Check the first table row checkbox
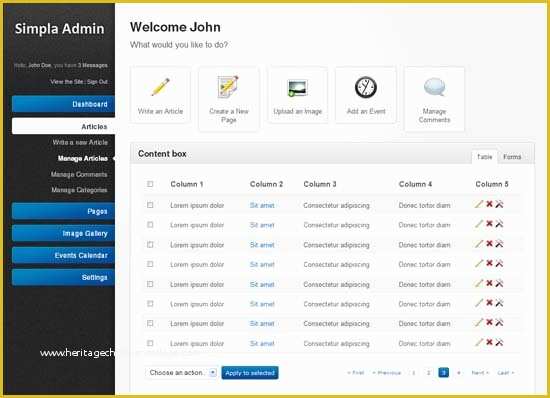 [x=150, y=205]
